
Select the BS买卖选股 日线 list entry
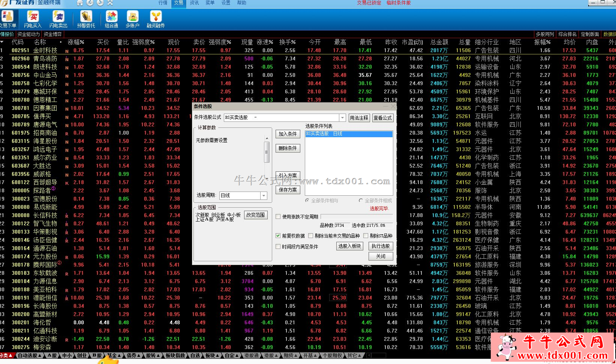(x=349, y=134)
